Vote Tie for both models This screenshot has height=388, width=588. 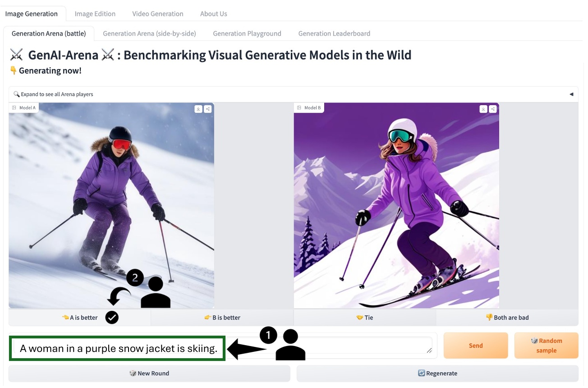point(364,318)
